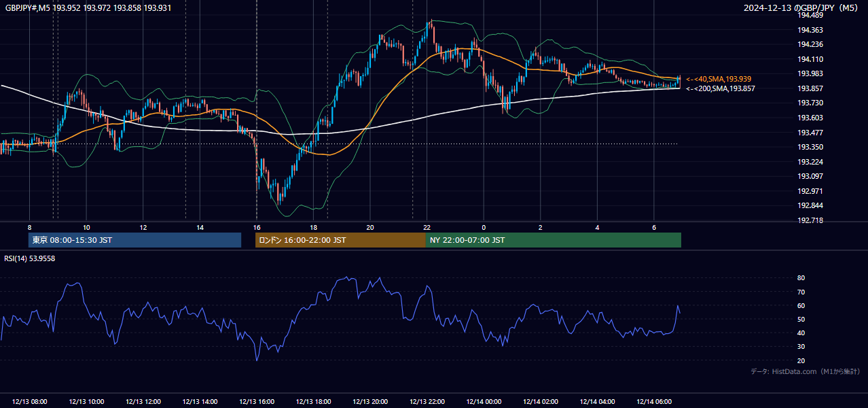This screenshot has height=408, width=868.
Task: Click the 2024-12-13 GBP/JPY (M5) title
Action: click(x=801, y=7)
